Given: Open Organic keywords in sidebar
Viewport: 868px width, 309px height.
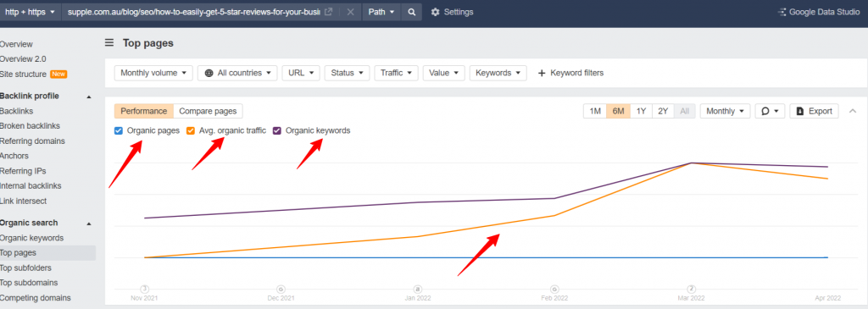Looking at the screenshot, I should click(31, 238).
